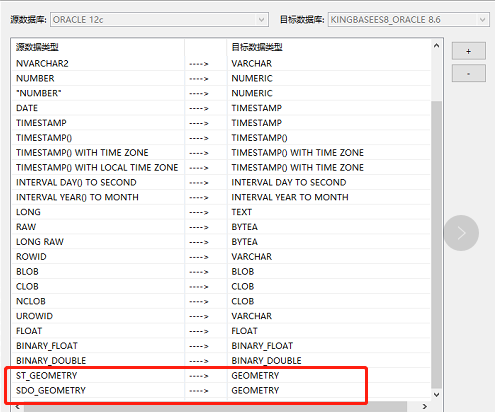
Task: Click the round next arrow button
Action: click(x=461, y=233)
